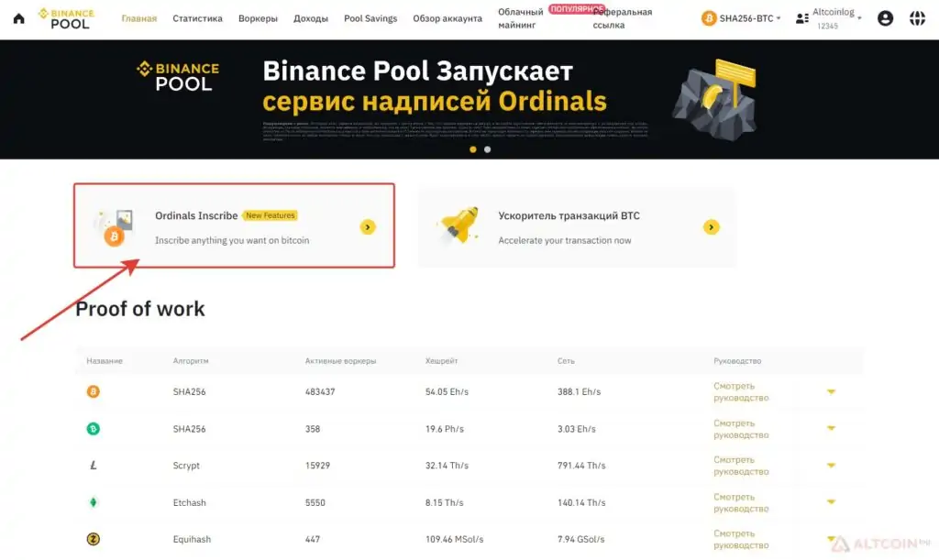Click the Активные воркеры column header
This screenshot has width=939, height=560.
tap(340, 361)
